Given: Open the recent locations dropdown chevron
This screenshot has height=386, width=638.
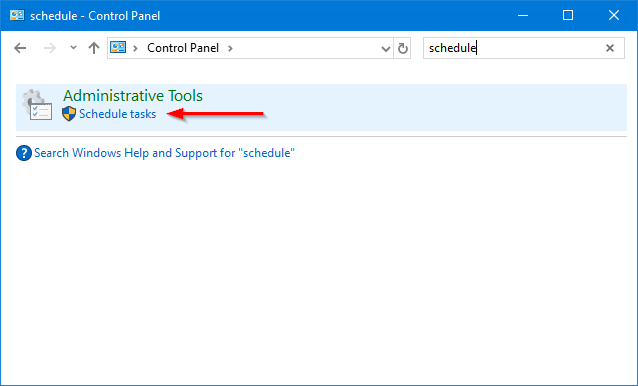Looking at the screenshot, I should 73,48.
